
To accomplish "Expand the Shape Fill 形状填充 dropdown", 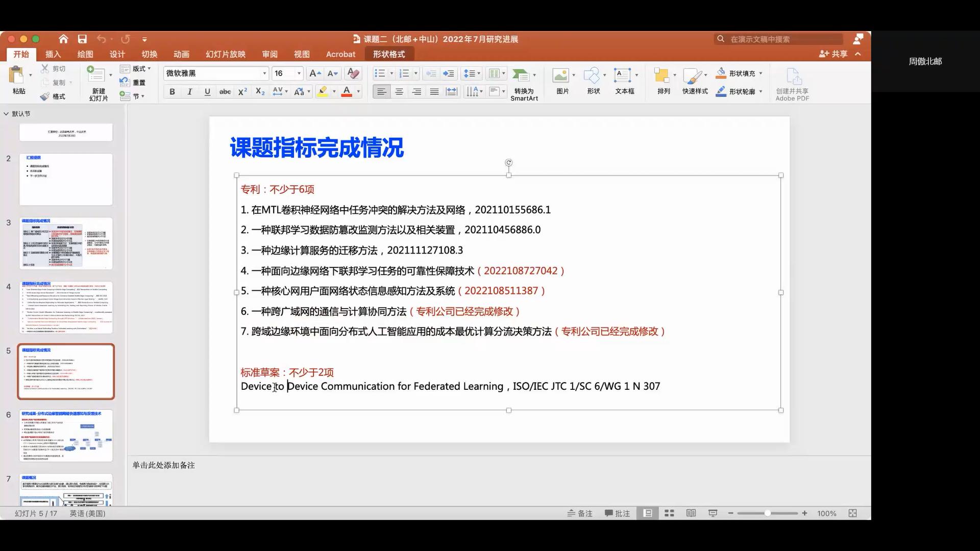I will point(761,73).
